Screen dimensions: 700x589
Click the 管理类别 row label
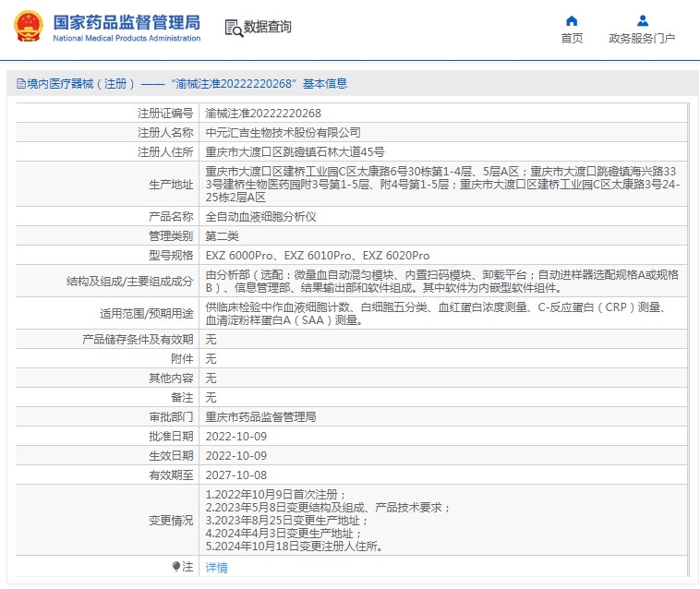(171, 236)
